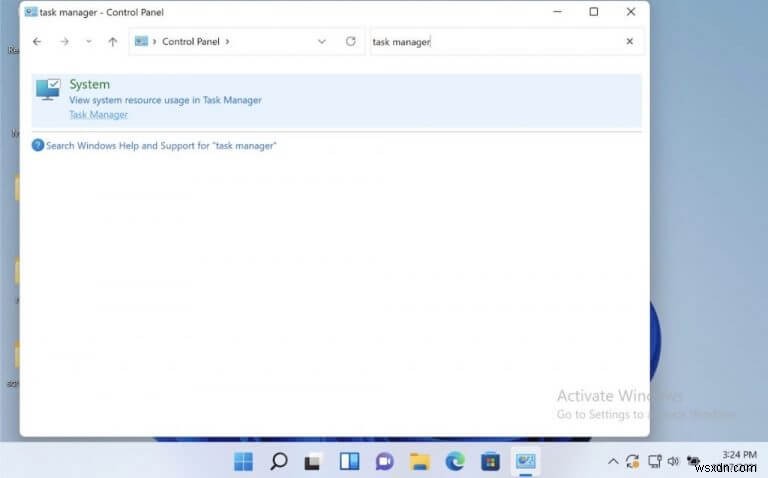Click the System monitor icon
The width and height of the screenshot is (768, 478).
pyautogui.click(x=48, y=89)
